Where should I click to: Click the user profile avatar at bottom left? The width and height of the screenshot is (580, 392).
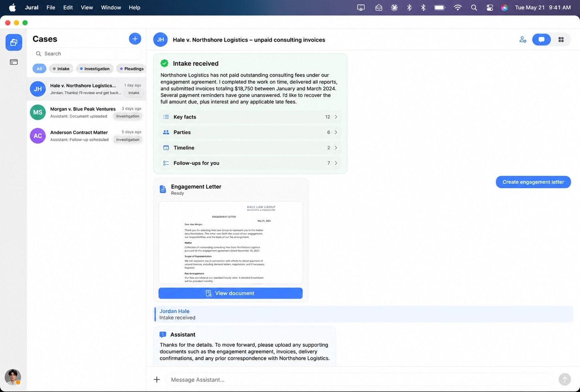coord(13,377)
